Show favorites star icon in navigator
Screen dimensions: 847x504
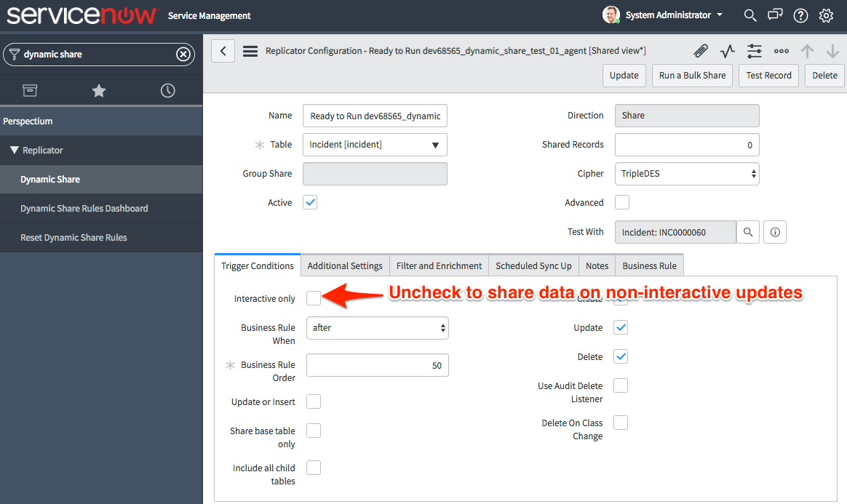tap(99, 91)
